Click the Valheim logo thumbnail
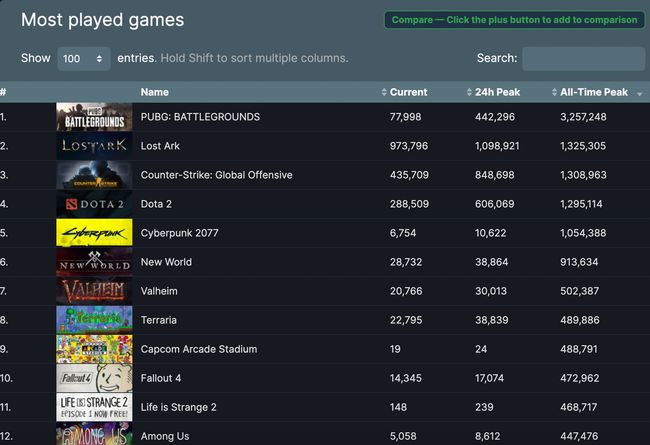This screenshot has width=650, height=445. [x=93, y=291]
